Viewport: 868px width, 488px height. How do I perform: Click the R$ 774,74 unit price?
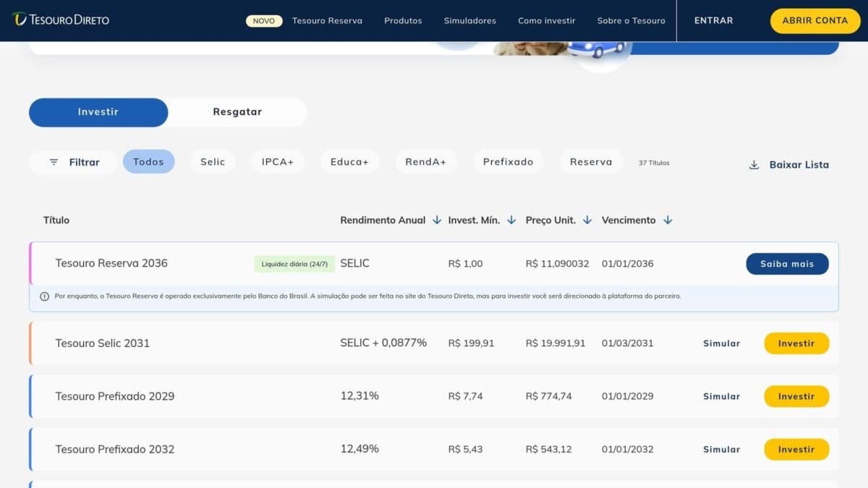(549, 396)
